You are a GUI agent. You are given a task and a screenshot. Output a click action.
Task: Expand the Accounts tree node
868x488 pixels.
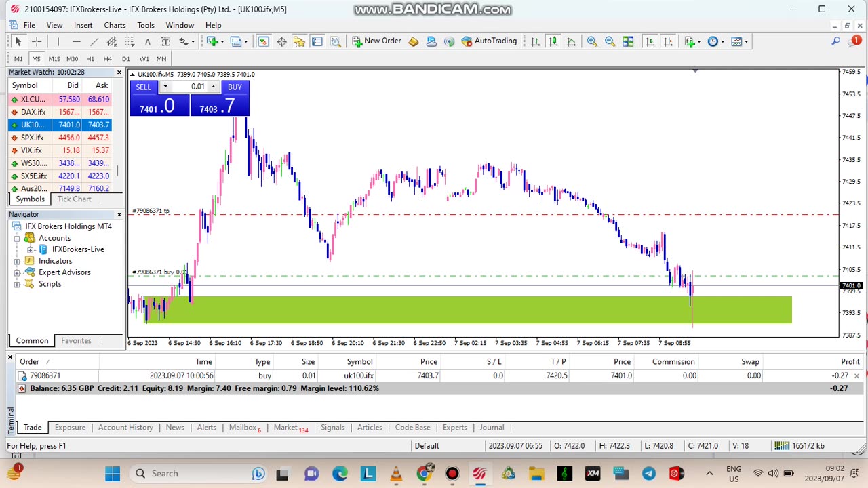click(17, 238)
